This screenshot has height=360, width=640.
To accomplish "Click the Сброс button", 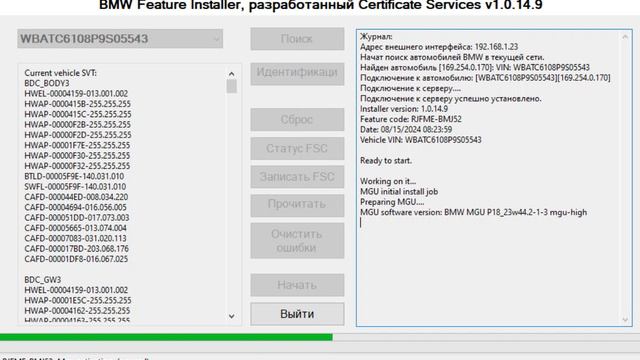I will pos(297,120).
